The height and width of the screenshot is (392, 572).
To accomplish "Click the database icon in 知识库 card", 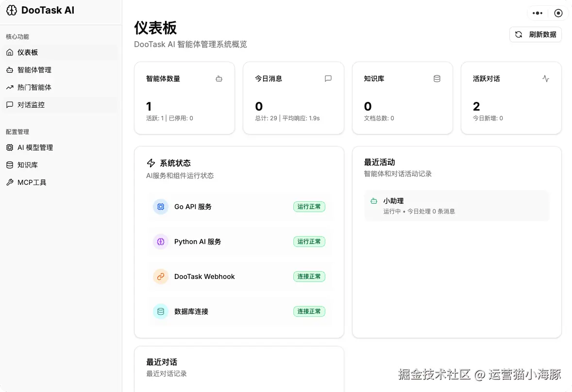I will (437, 78).
